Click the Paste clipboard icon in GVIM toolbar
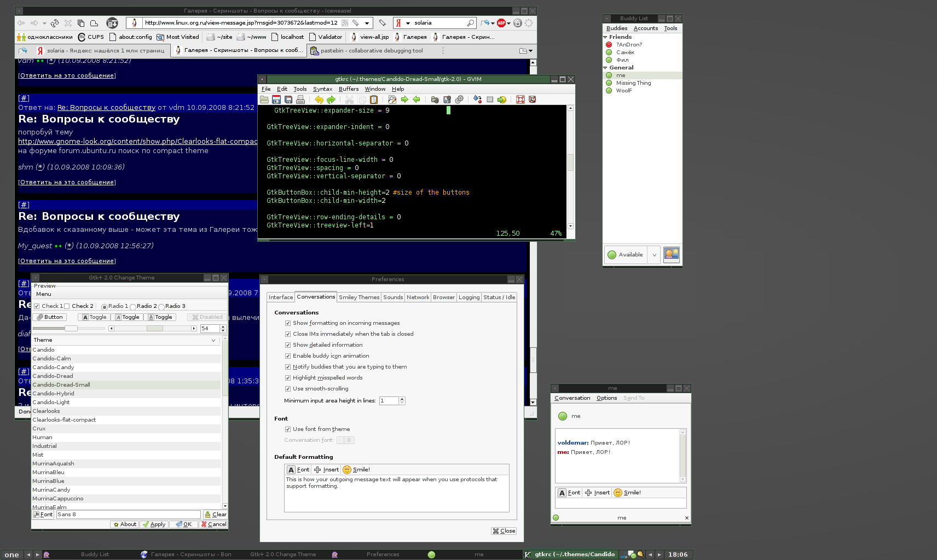Screen dimensions: 937x560 click(374, 100)
